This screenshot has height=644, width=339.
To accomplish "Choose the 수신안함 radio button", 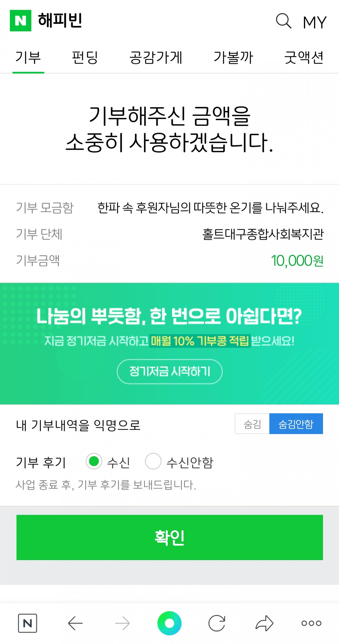I will pos(153,461).
